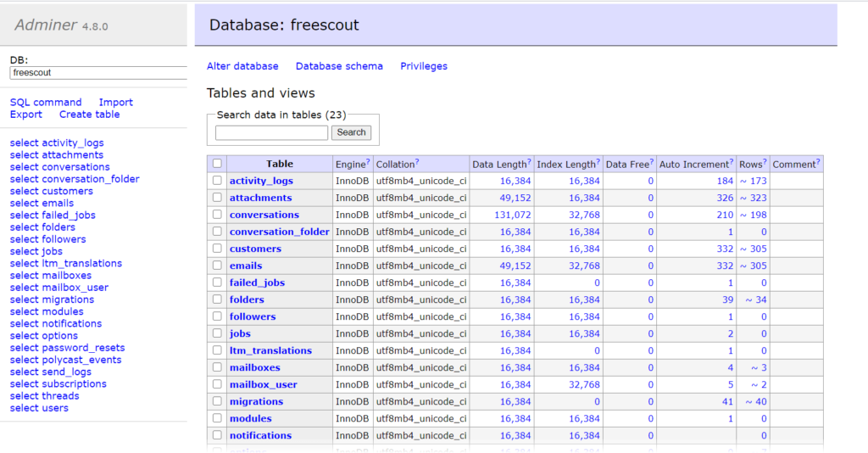Open the Alter database link
868x453 pixels.
click(x=242, y=66)
